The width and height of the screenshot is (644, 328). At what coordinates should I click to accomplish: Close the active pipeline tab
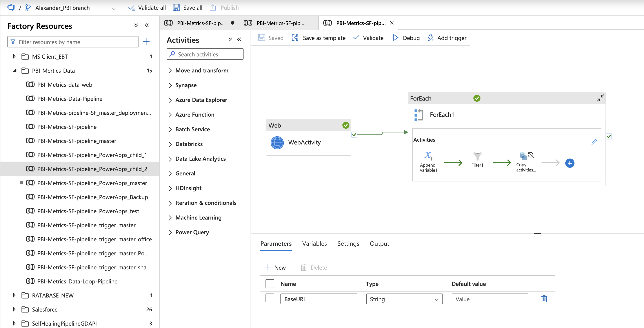(x=391, y=23)
